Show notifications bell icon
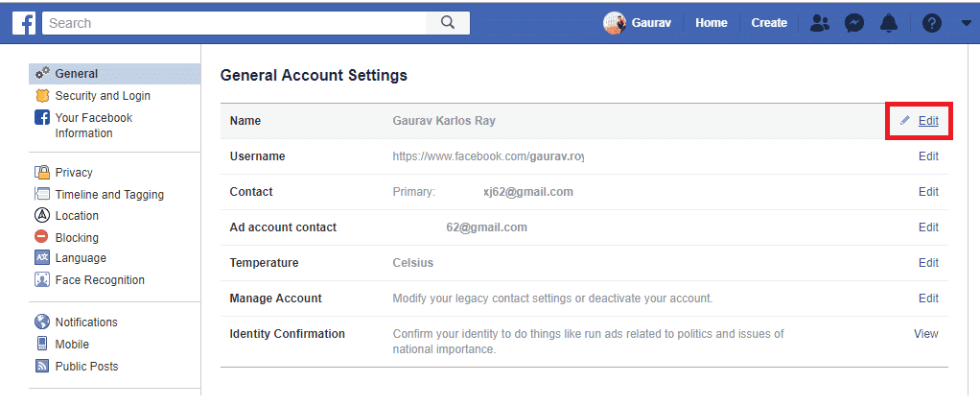The width and height of the screenshot is (980, 406). click(890, 23)
